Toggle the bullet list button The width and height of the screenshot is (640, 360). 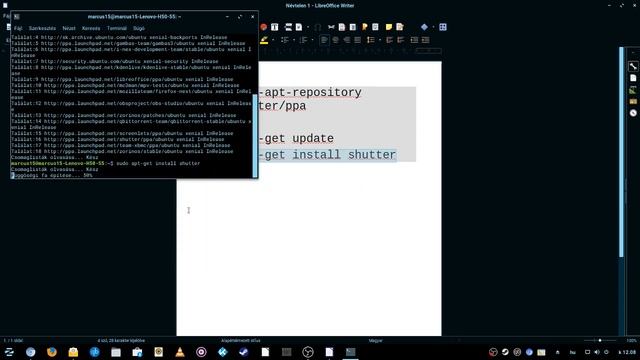click(x=285, y=40)
